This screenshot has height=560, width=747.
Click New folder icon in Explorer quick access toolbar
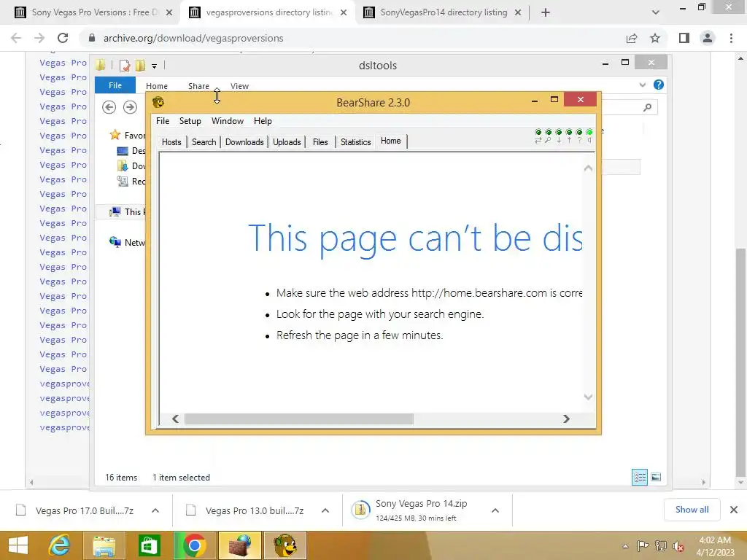coord(140,66)
